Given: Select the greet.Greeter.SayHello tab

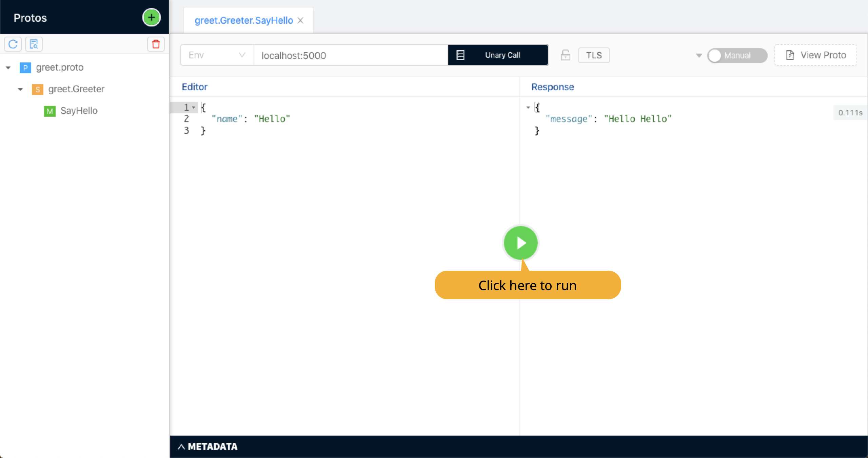Looking at the screenshot, I should click(243, 21).
